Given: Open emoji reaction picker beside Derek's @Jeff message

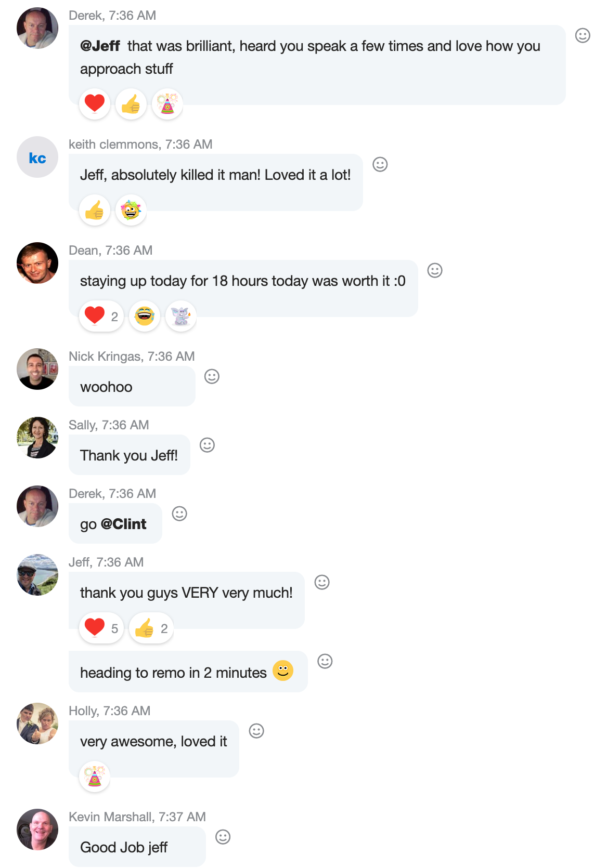Looking at the screenshot, I should [x=582, y=35].
